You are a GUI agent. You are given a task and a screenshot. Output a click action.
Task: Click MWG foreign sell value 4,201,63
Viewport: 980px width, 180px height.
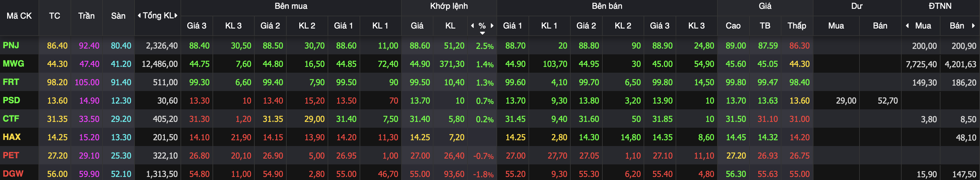coord(961,65)
